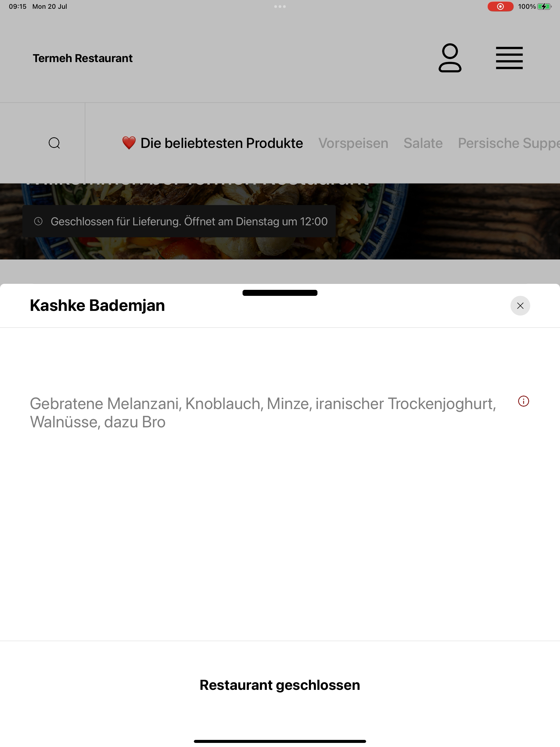Switch to the Salate category

(x=423, y=143)
